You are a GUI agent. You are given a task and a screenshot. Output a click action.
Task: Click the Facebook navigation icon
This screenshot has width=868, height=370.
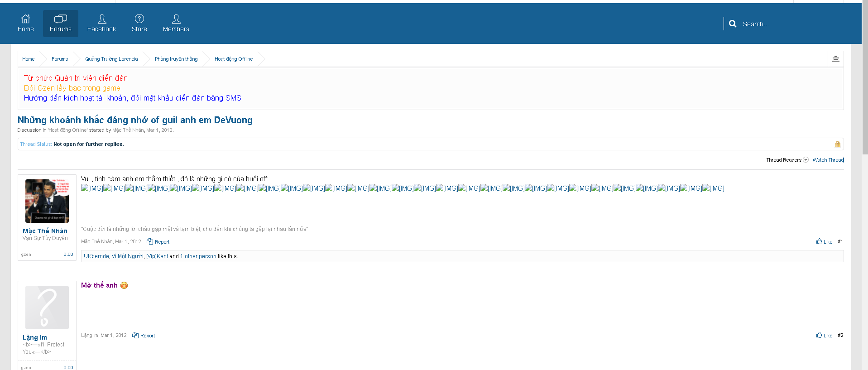[x=102, y=19]
